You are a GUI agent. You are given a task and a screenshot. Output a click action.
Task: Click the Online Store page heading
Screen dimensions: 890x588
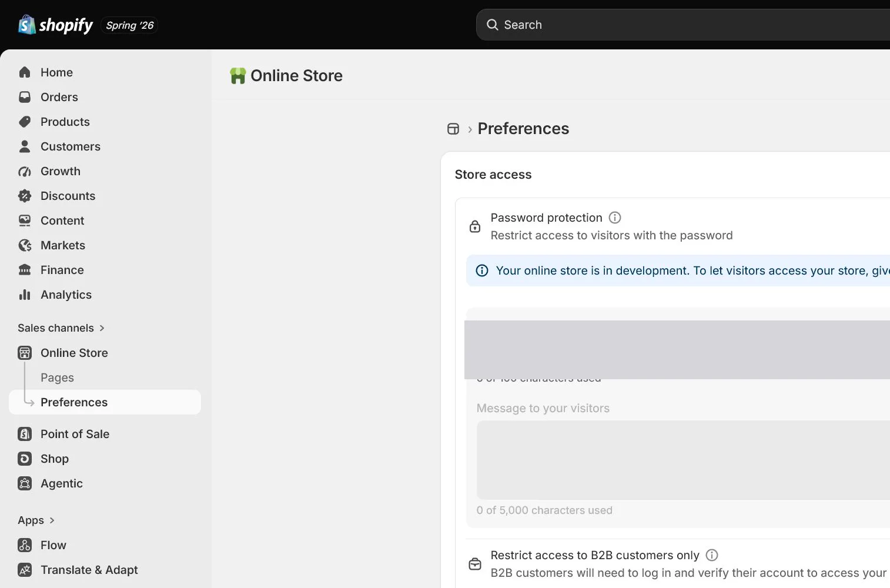click(x=296, y=76)
